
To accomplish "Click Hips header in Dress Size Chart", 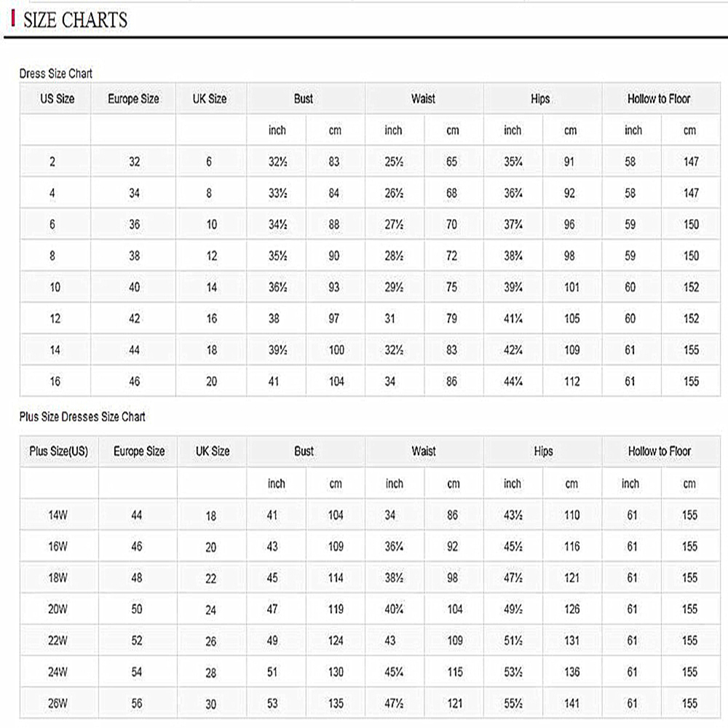I will click(540, 99).
